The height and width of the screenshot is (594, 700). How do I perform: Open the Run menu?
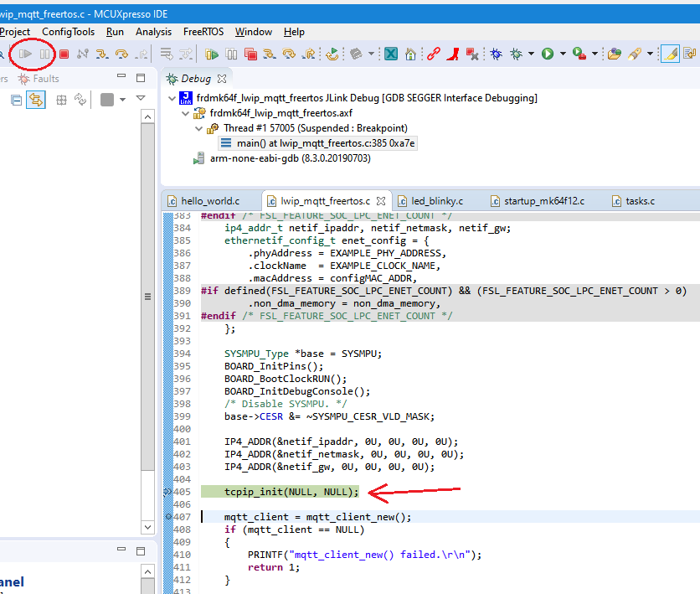pos(115,32)
